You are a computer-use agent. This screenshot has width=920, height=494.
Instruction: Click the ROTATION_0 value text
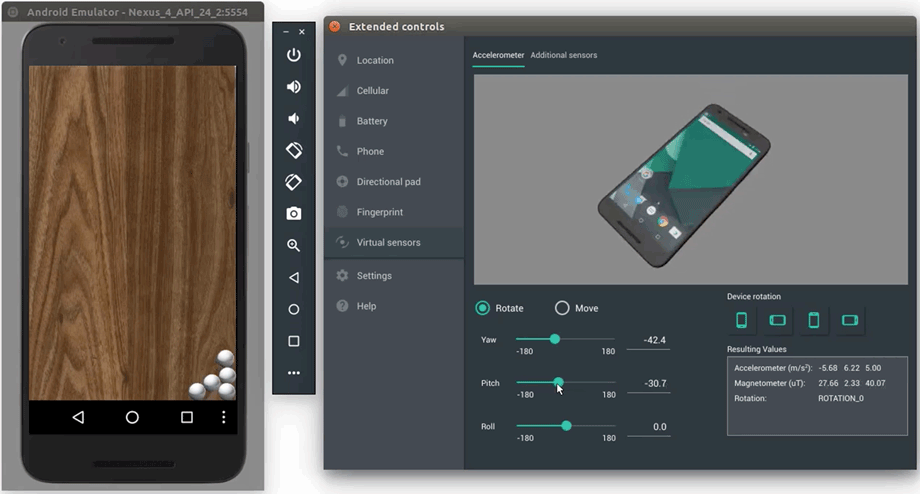841,398
